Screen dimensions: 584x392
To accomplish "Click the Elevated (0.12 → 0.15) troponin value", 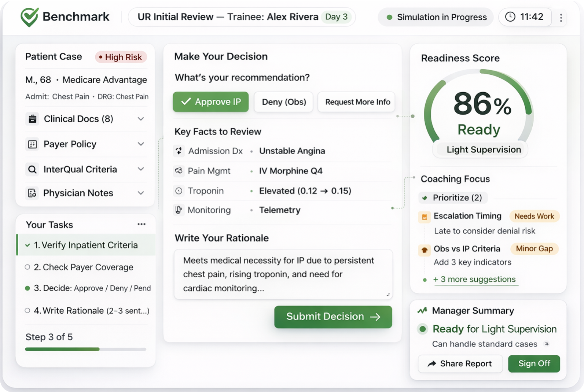I will 305,191.
